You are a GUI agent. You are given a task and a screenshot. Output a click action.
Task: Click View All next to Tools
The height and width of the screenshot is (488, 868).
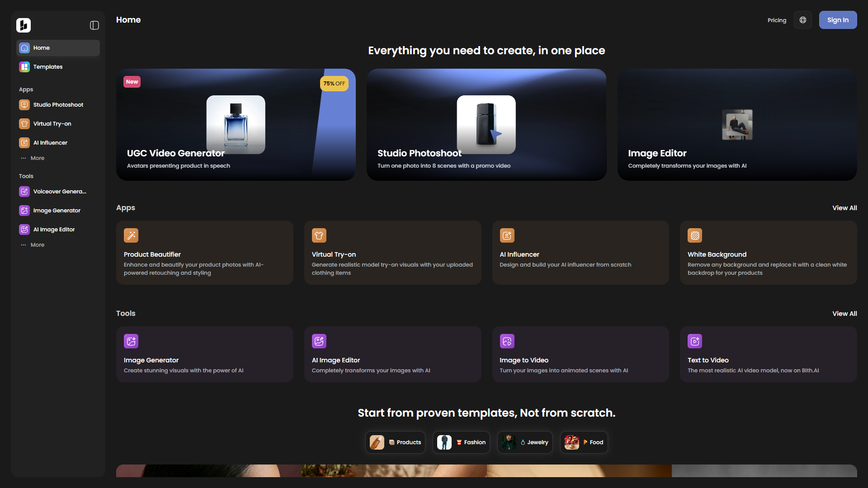844,314
